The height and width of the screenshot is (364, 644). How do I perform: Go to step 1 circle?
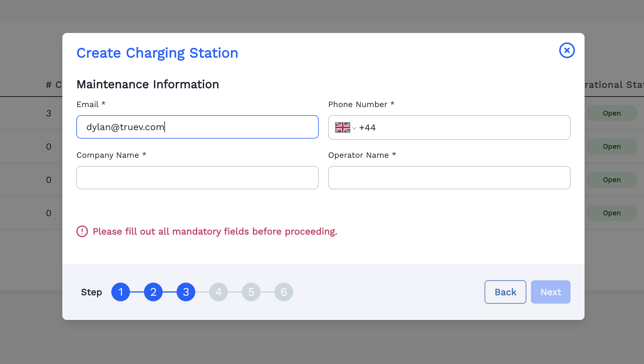click(x=121, y=292)
